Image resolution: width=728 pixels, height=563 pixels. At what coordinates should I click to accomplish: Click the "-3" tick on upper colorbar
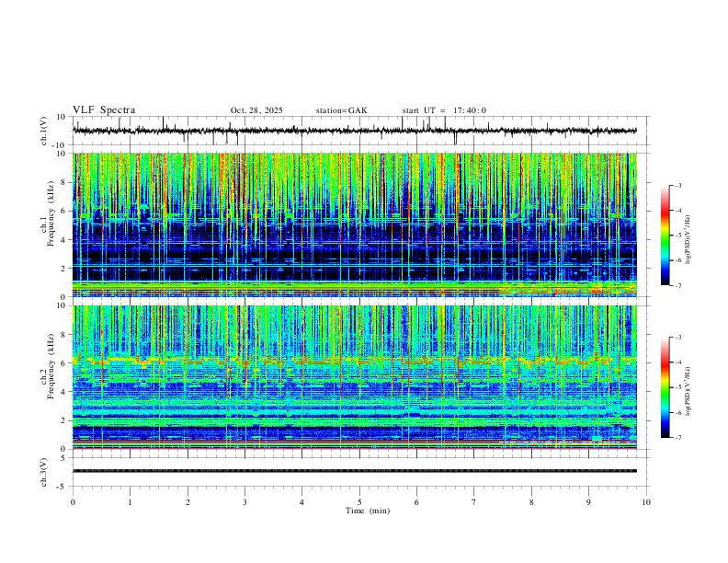point(678,185)
